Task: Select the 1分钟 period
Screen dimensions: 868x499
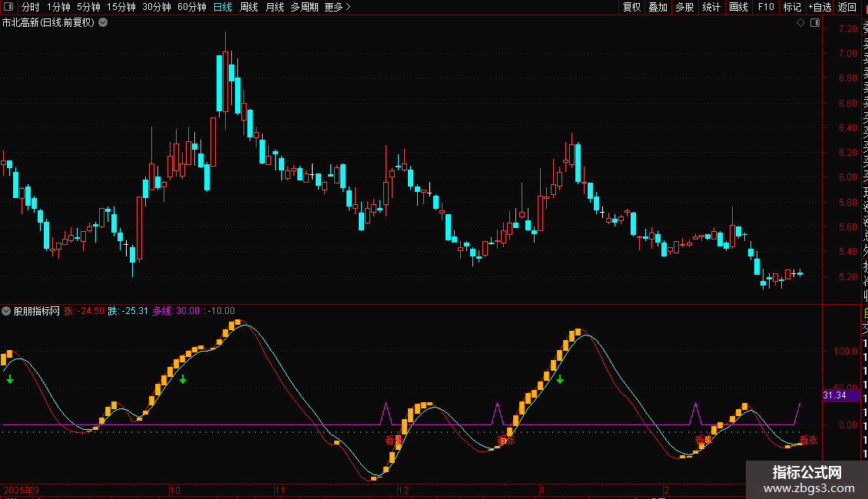Action: pyautogui.click(x=58, y=7)
